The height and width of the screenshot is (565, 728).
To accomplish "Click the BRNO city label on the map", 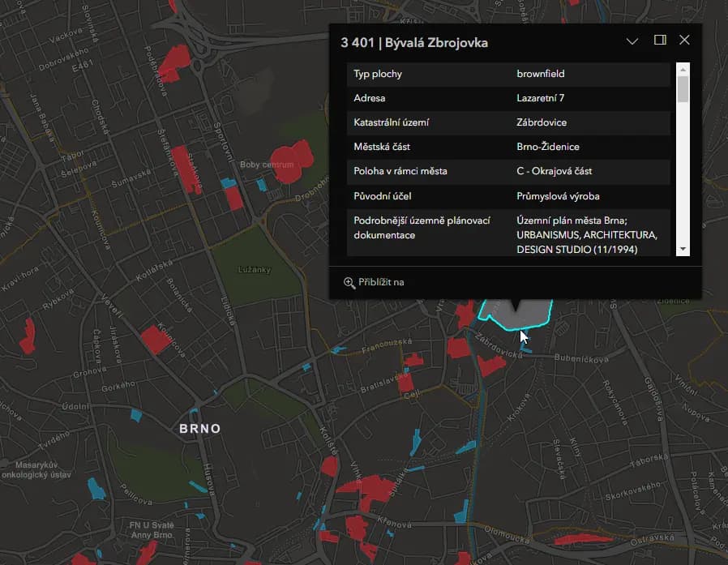I will 199,428.
